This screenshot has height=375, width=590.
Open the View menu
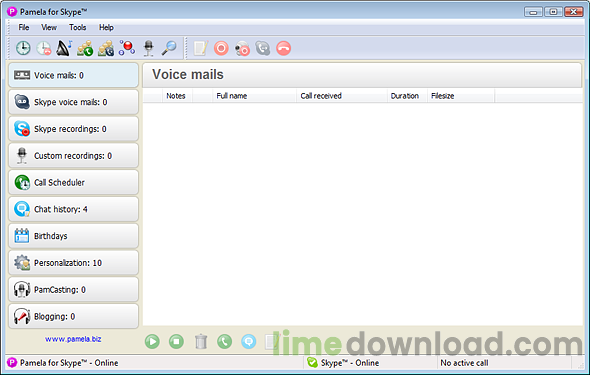point(49,27)
